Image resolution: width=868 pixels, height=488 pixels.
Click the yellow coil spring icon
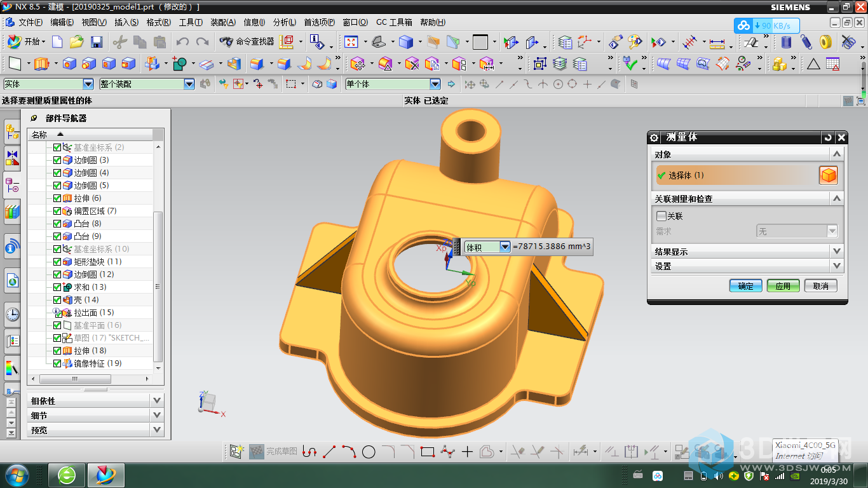825,42
